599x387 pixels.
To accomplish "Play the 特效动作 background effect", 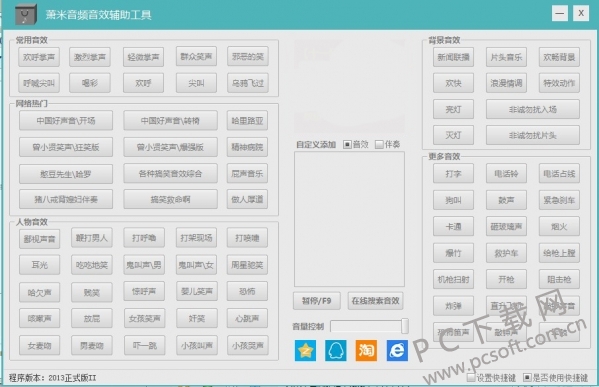I will pyautogui.click(x=559, y=83).
